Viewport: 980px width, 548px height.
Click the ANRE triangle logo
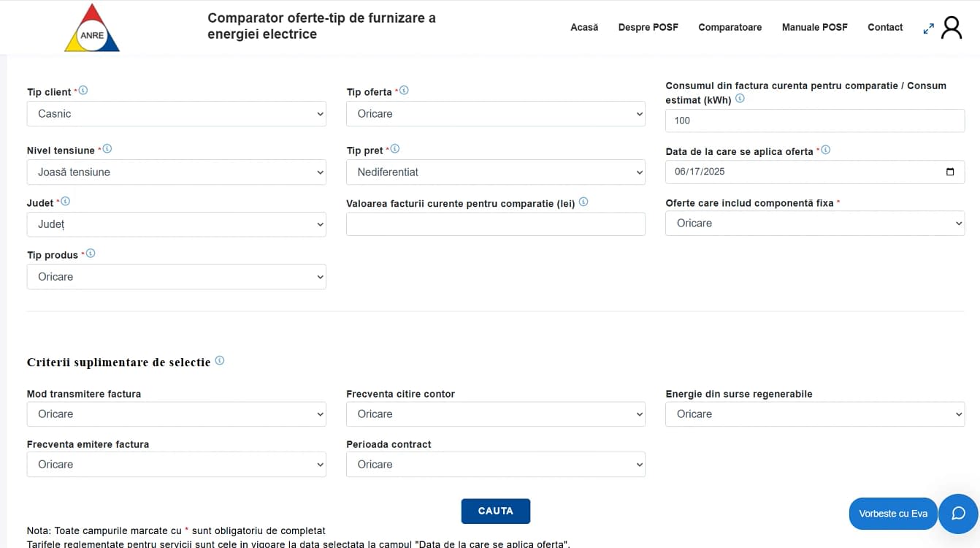(x=92, y=28)
